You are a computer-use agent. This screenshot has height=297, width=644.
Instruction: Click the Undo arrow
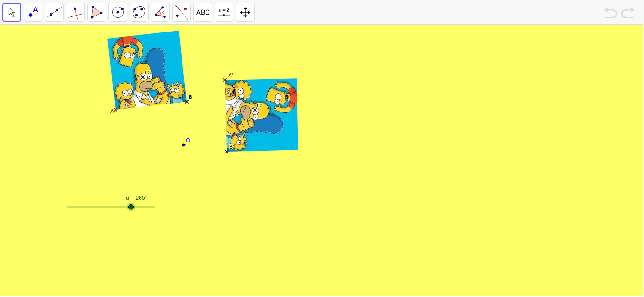pyautogui.click(x=611, y=13)
